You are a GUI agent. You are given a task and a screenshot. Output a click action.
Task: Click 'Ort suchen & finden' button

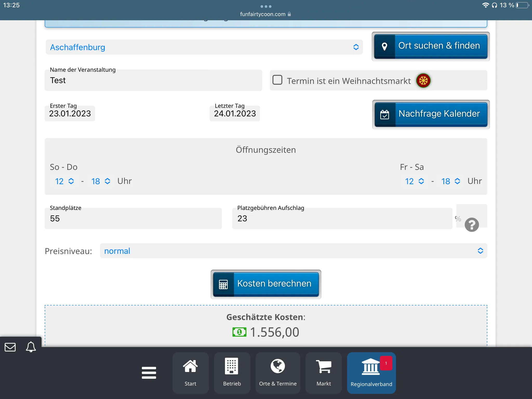[x=431, y=46]
